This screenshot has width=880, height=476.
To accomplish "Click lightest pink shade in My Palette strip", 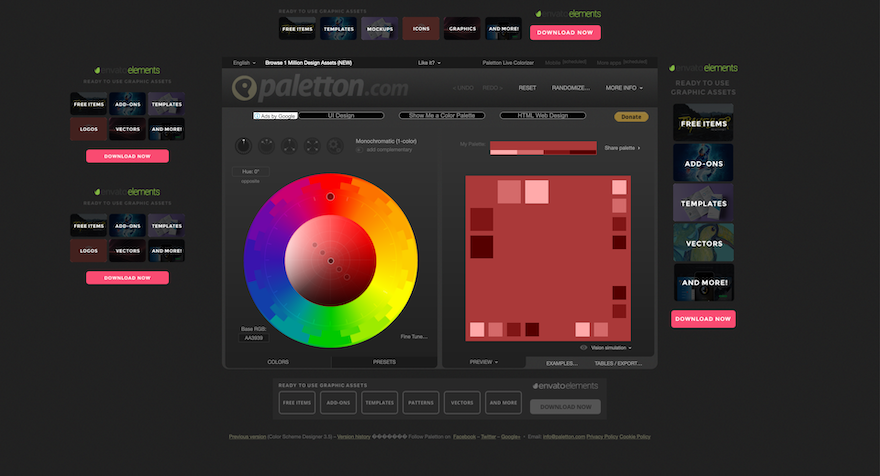I will [503, 152].
